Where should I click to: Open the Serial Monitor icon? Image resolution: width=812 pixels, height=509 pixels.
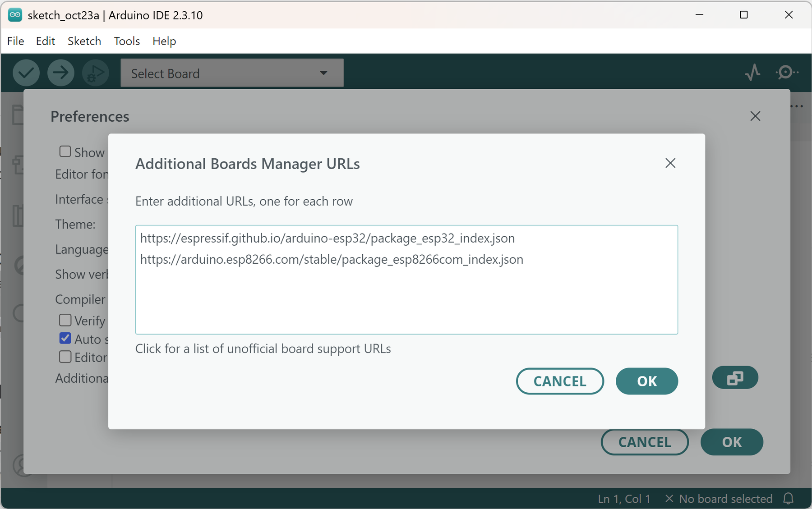coord(786,73)
